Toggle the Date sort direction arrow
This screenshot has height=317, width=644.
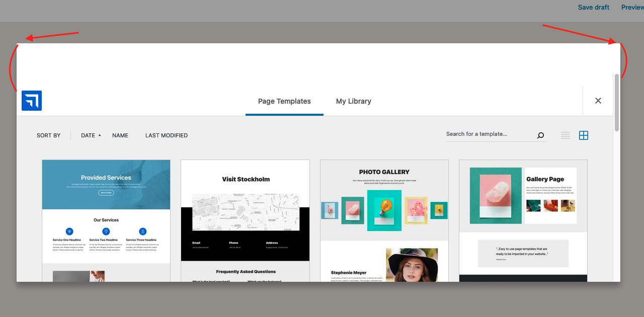coord(99,135)
